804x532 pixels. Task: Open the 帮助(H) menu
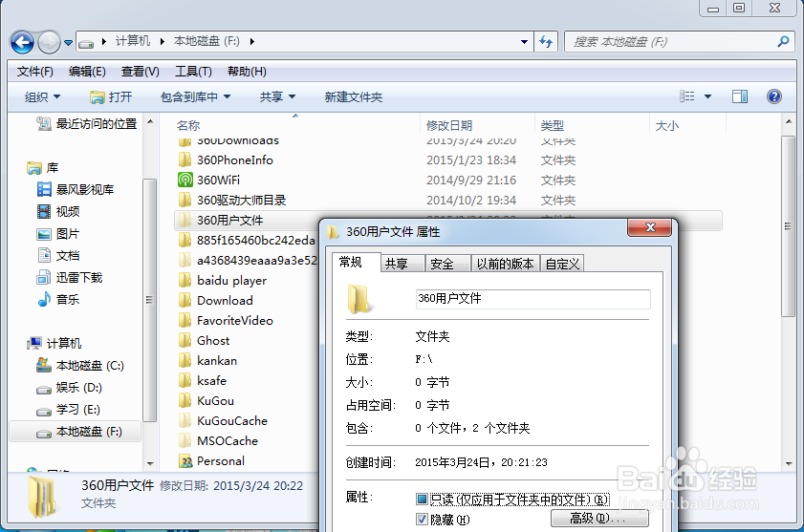[x=247, y=72]
